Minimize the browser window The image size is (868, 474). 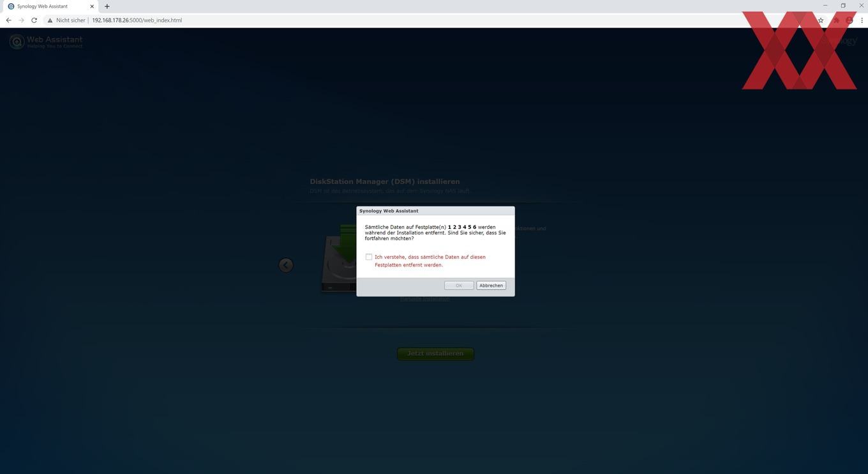[x=825, y=6]
